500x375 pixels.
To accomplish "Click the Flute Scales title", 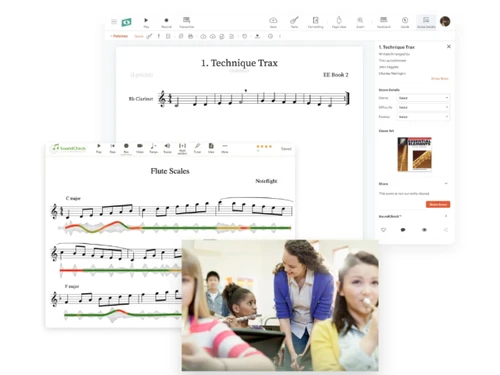I will 170,171.
